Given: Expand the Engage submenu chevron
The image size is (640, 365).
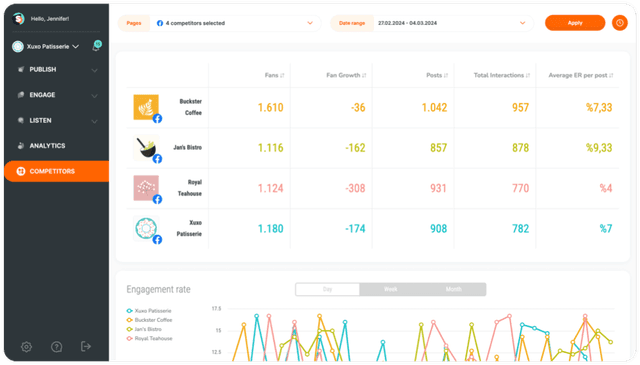Looking at the screenshot, I should coord(94,96).
